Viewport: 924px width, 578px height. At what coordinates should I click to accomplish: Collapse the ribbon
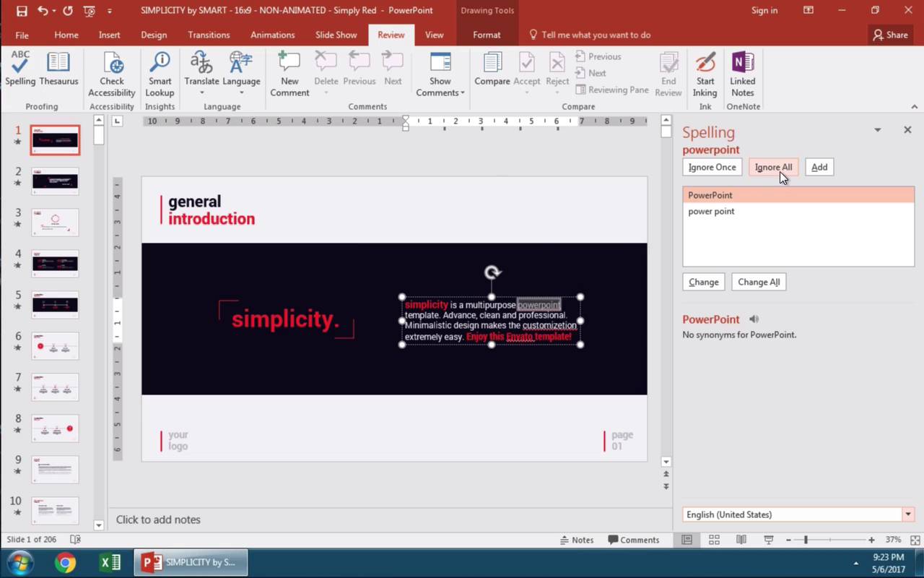915,107
